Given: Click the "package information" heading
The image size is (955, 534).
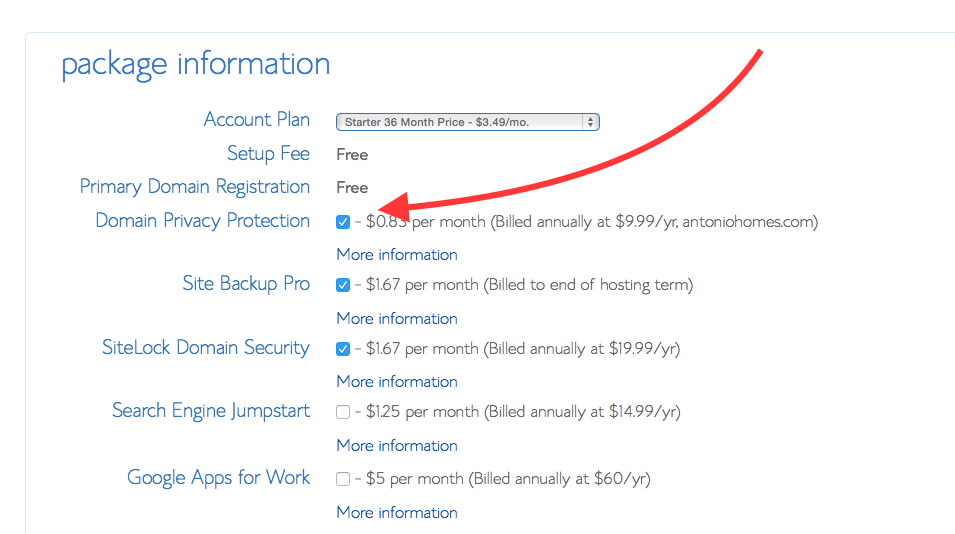Looking at the screenshot, I should point(196,64).
